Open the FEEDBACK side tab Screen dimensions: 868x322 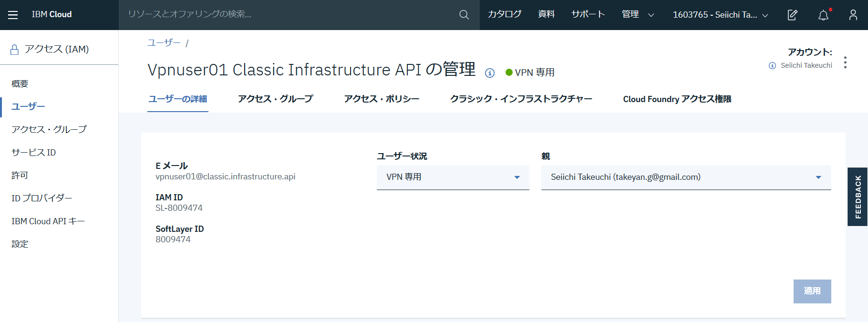[858, 197]
